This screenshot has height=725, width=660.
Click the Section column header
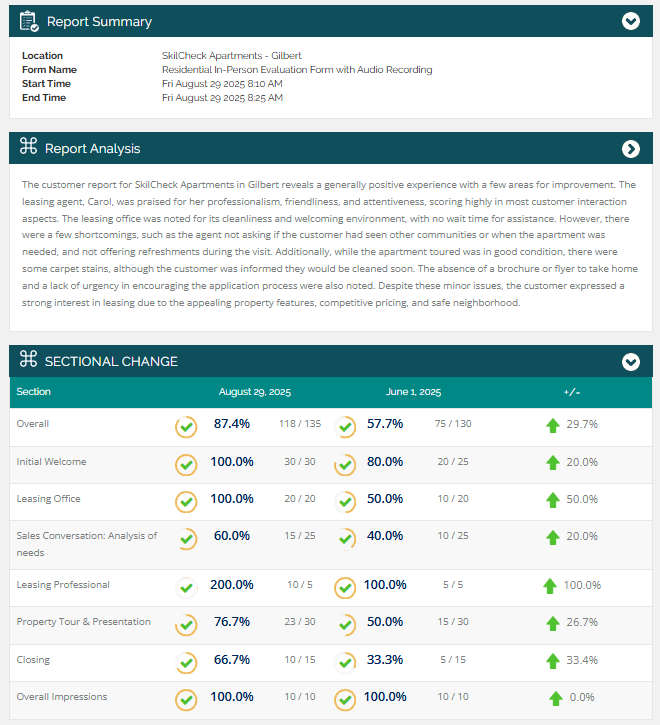(x=33, y=392)
